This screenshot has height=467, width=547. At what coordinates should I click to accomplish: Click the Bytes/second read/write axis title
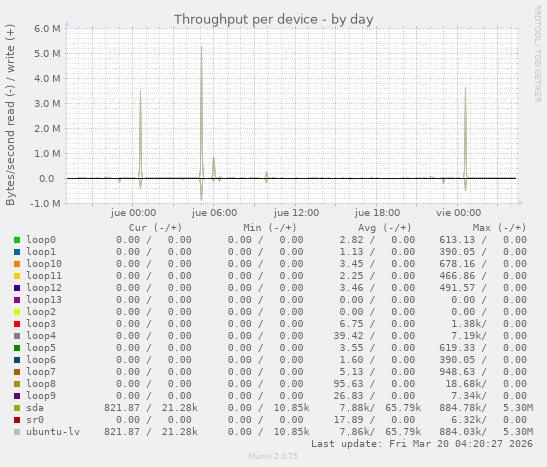click(x=10, y=115)
